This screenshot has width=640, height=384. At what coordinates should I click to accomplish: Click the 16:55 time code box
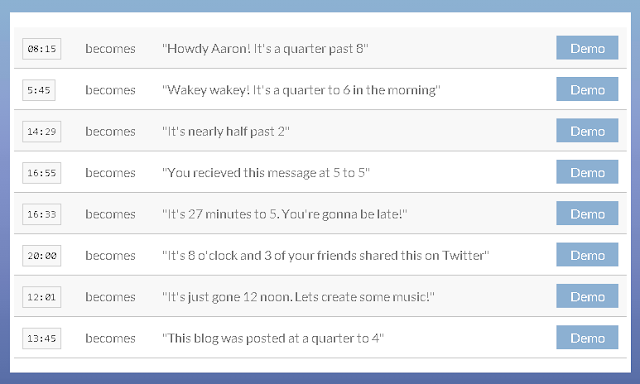click(x=42, y=173)
